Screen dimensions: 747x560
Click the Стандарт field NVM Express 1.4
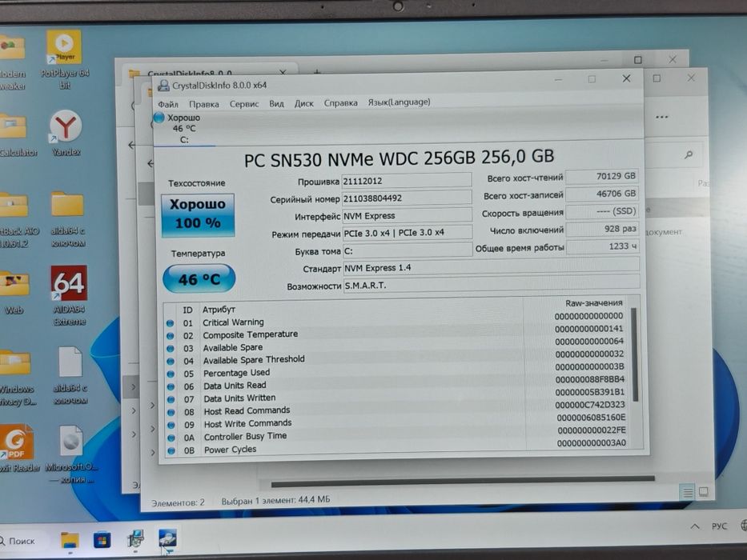coord(491,266)
